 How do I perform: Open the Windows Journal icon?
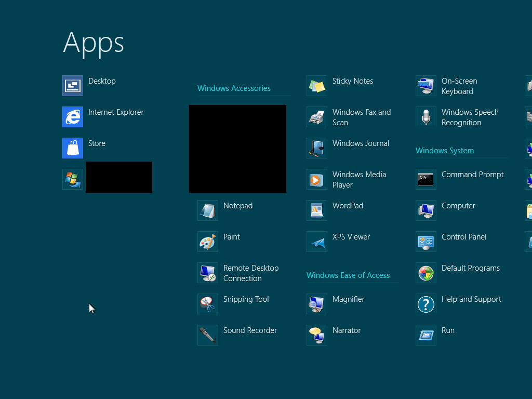pyautogui.click(x=317, y=148)
